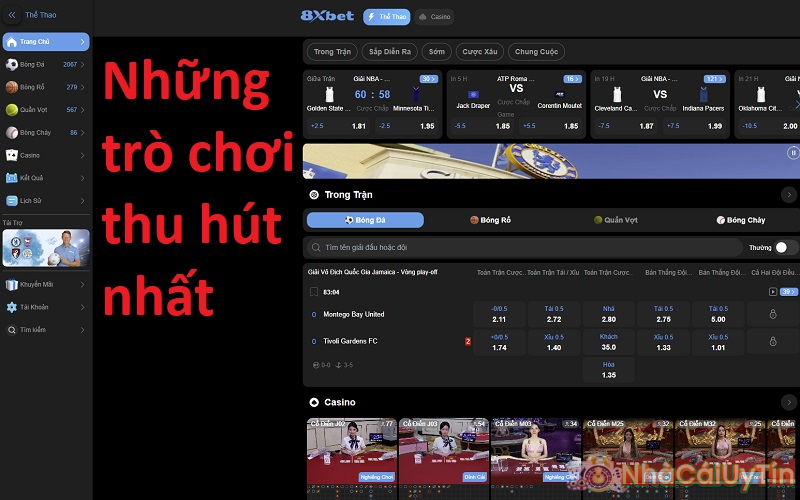800x500 pixels.
Task: Expand the Khuyến Mãi row chevron
Action: point(83,285)
